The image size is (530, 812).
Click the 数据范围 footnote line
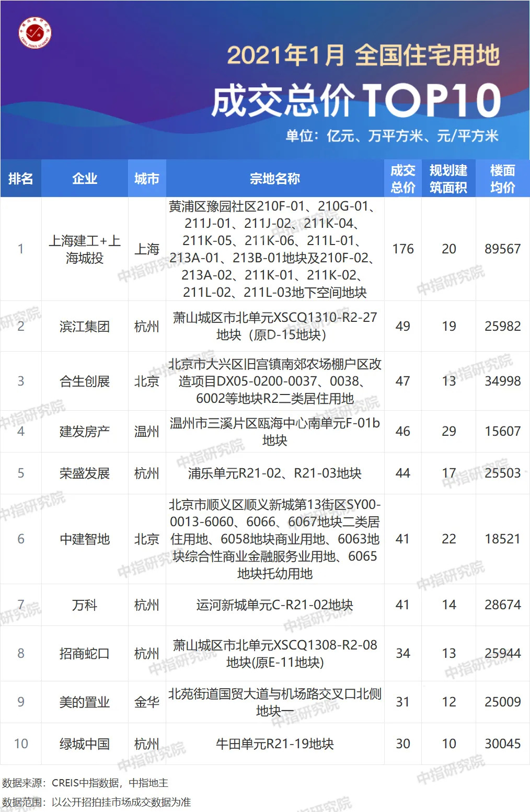pos(97,802)
